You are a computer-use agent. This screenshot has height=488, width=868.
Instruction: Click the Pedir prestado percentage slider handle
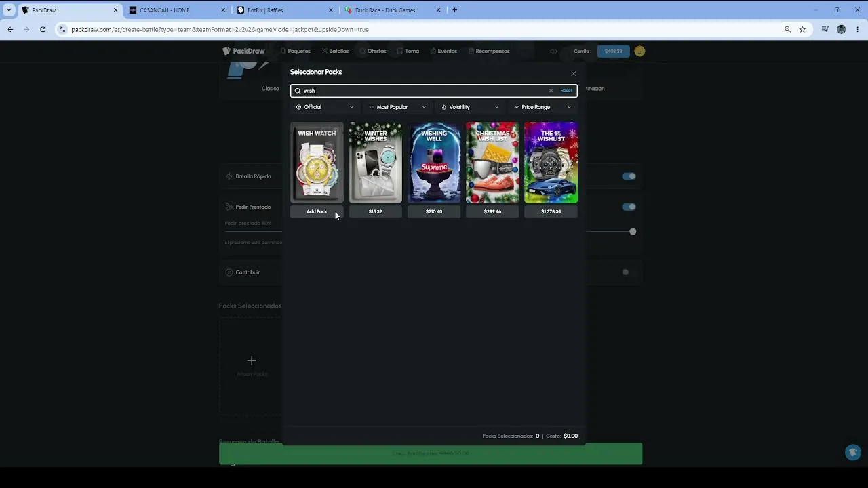[x=633, y=232]
